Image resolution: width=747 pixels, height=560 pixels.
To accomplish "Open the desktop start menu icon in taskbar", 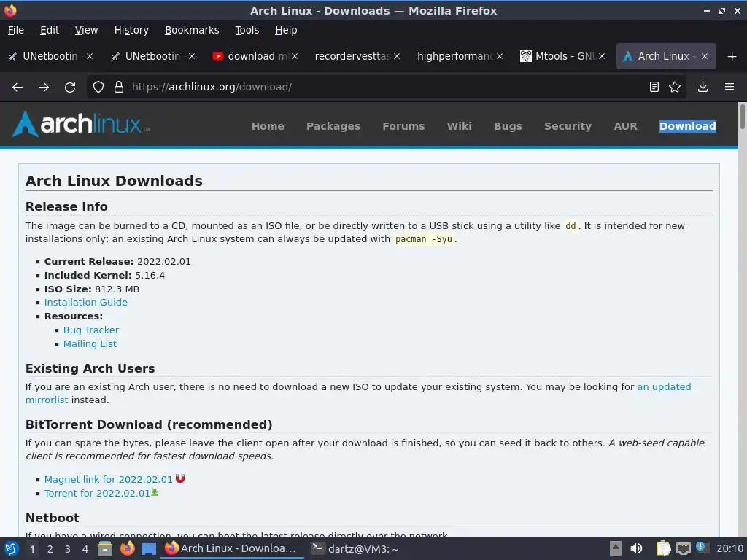I will (x=12, y=548).
